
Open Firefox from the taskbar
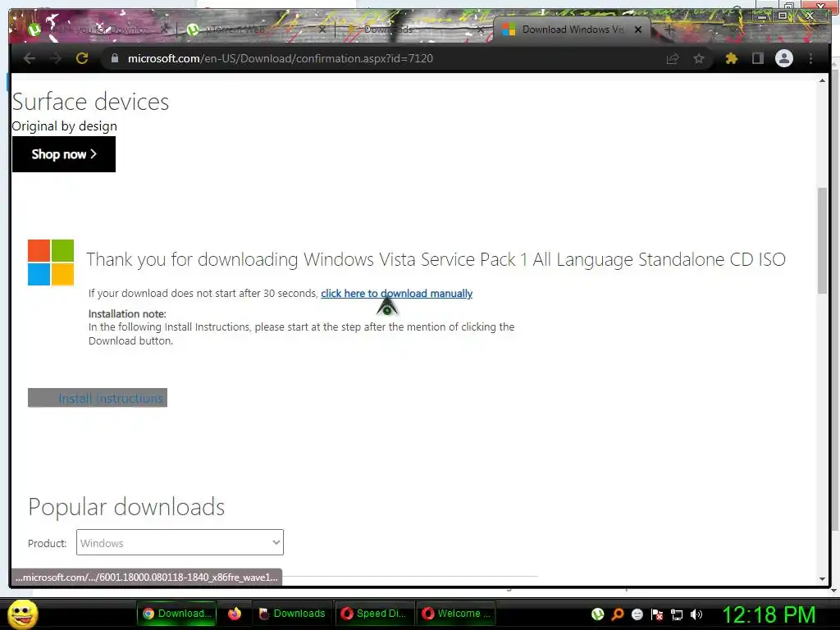[x=235, y=614]
